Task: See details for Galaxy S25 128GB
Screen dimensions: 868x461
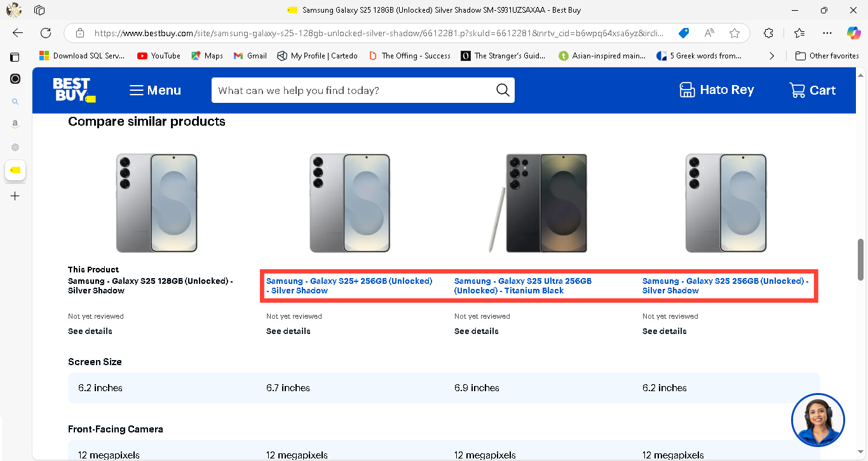Action: [90, 331]
